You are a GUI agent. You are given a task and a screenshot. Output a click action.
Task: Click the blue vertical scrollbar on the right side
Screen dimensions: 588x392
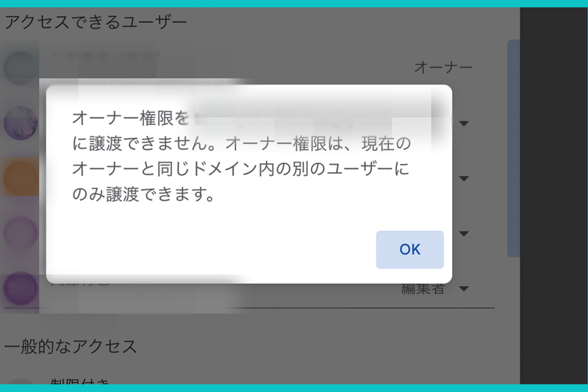coord(513,148)
